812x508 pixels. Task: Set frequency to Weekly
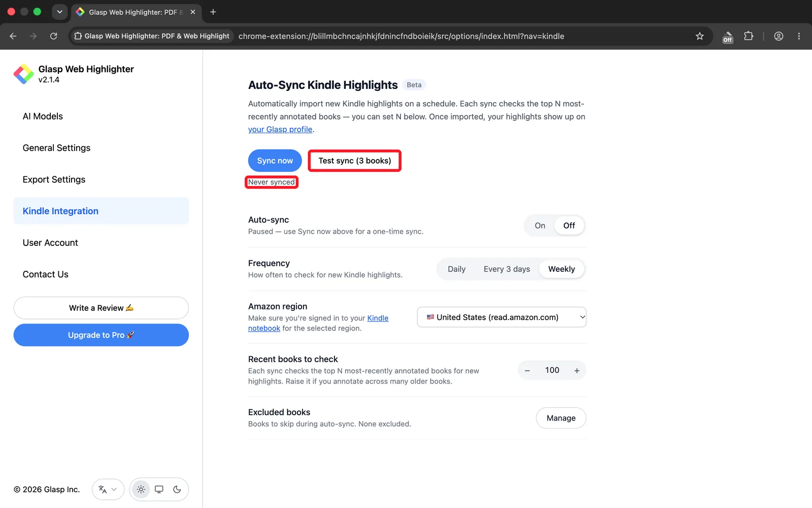[561, 269]
